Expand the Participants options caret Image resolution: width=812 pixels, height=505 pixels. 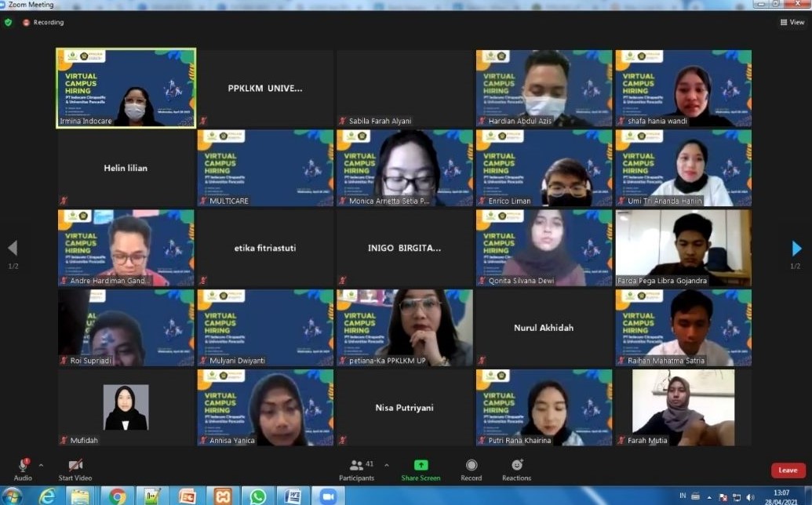click(x=386, y=465)
